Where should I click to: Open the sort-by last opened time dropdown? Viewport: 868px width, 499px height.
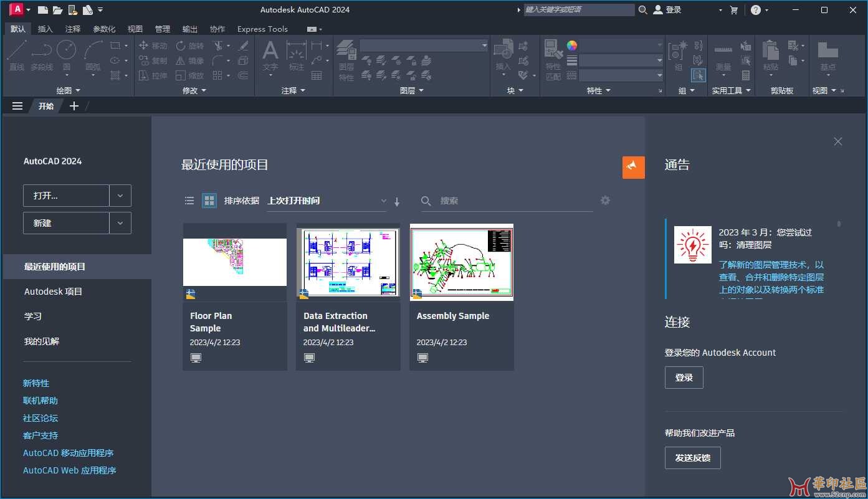coord(327,201)
